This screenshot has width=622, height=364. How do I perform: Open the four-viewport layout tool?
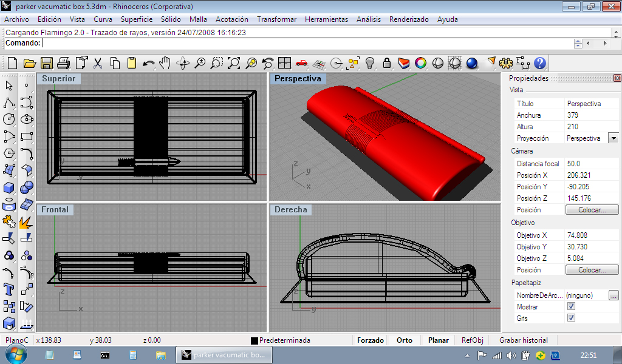click(x=284, y=63)
